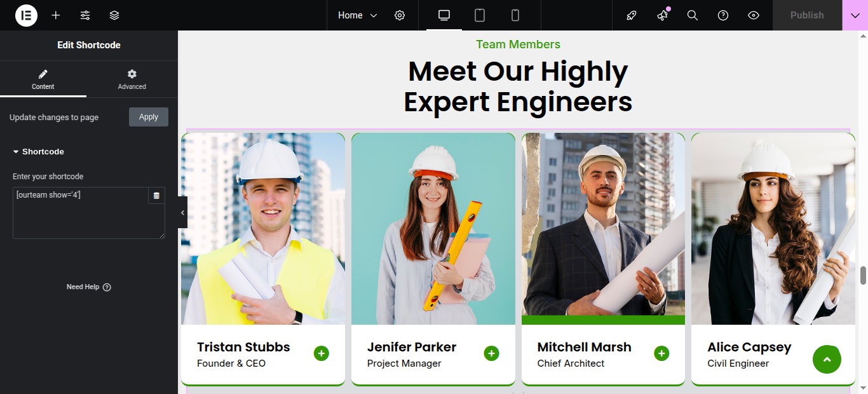Click the Apply button

click(149, 117)
